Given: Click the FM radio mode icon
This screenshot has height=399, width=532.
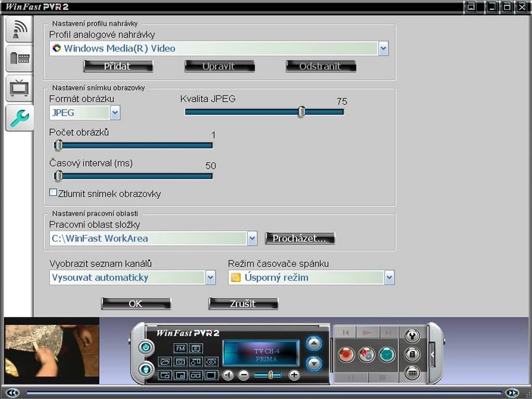Looking at the screenshot, I should point(180,348).
